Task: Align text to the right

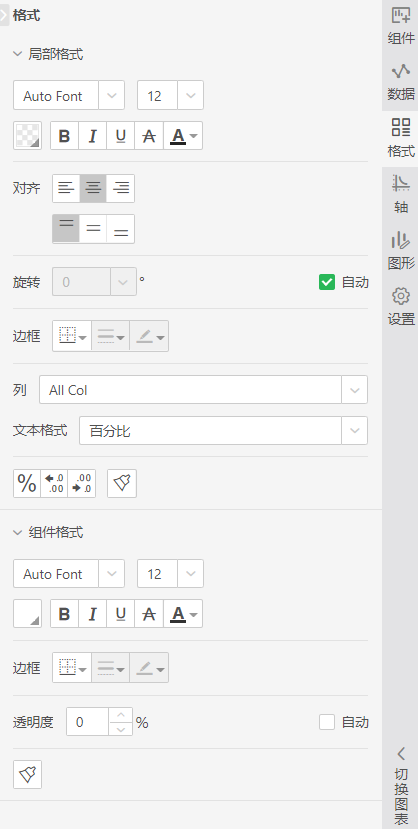Action: point(120,188)
